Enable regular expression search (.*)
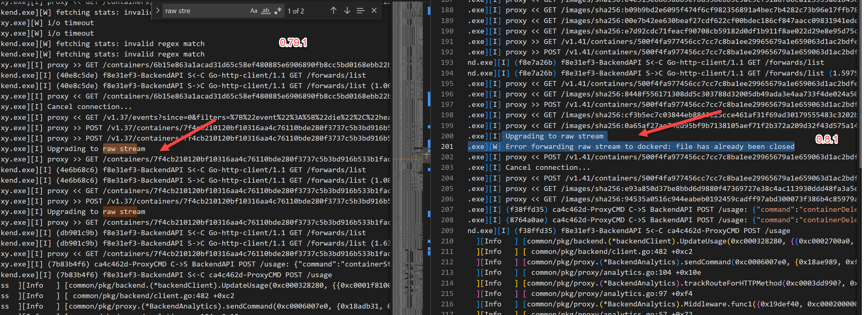Image resolution: width=868 pixels, height=315 pixels. tap(278, 10)
